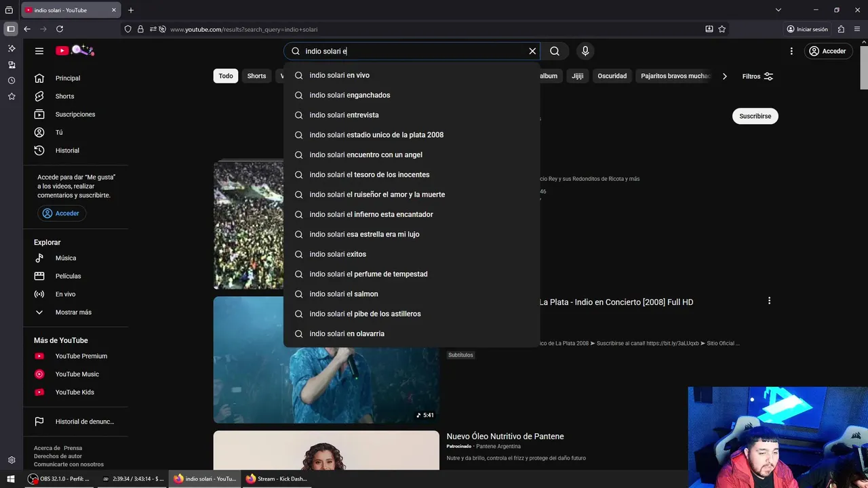This screenshot has height=488, width=868.
Task: Clear the search text with the X
Action: tap(532, 51)
